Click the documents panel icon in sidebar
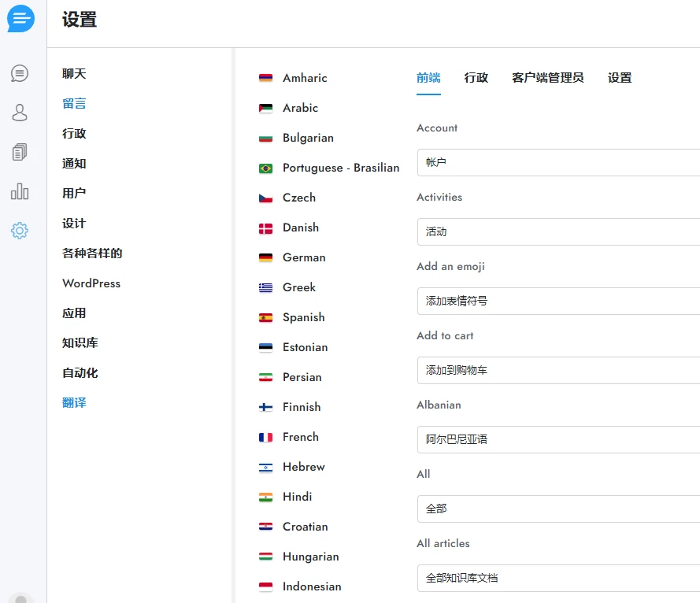Screen dimensions: 700x603 pyautogui.click(x=20, y=151)
